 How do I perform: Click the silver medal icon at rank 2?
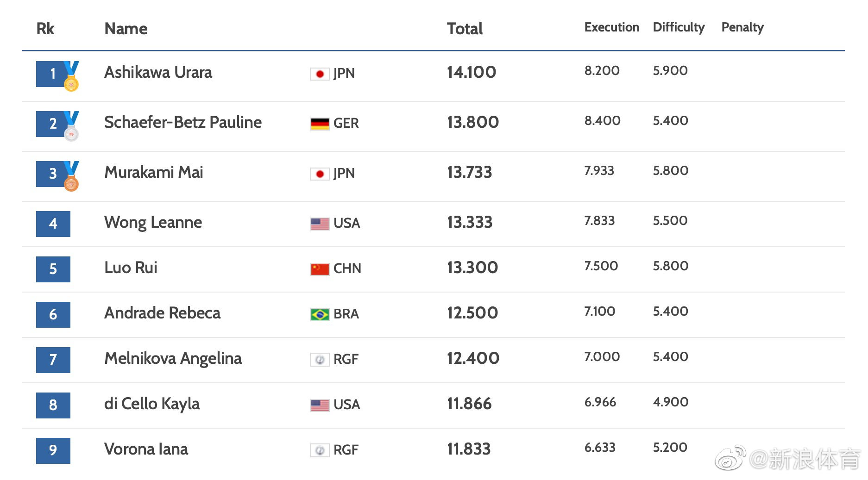(x=71, y=126)
